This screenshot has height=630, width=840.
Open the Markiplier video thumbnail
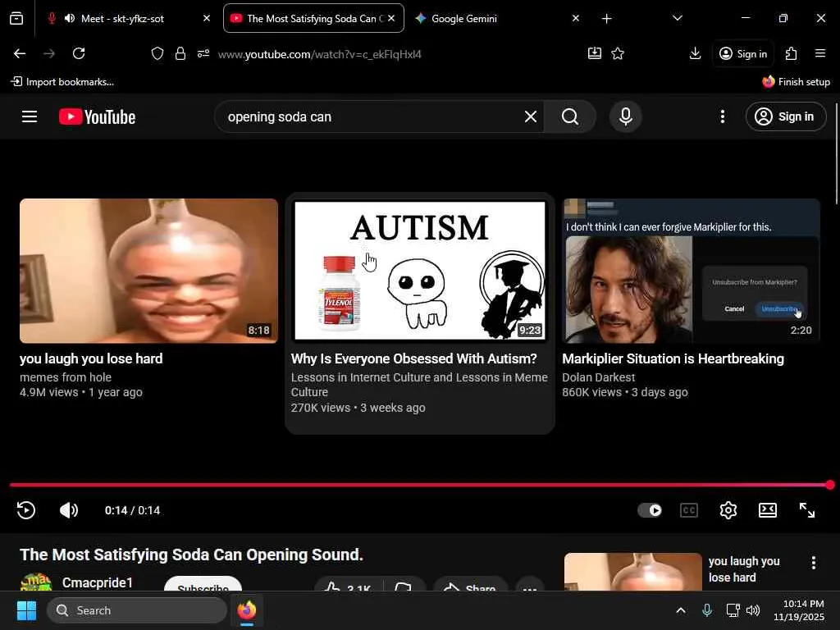click(x=691, y=271)
